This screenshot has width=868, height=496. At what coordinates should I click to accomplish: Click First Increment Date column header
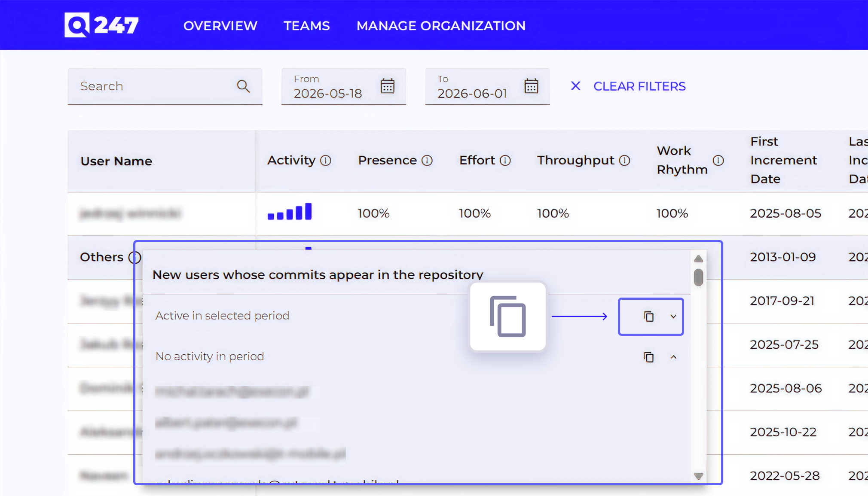point(783,160)
